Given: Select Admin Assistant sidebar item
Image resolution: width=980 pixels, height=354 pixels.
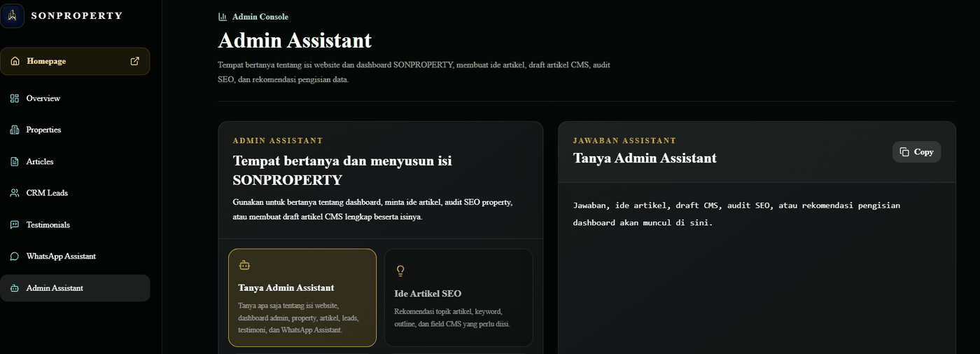Looking at the screenshot, I should point(75,288).
